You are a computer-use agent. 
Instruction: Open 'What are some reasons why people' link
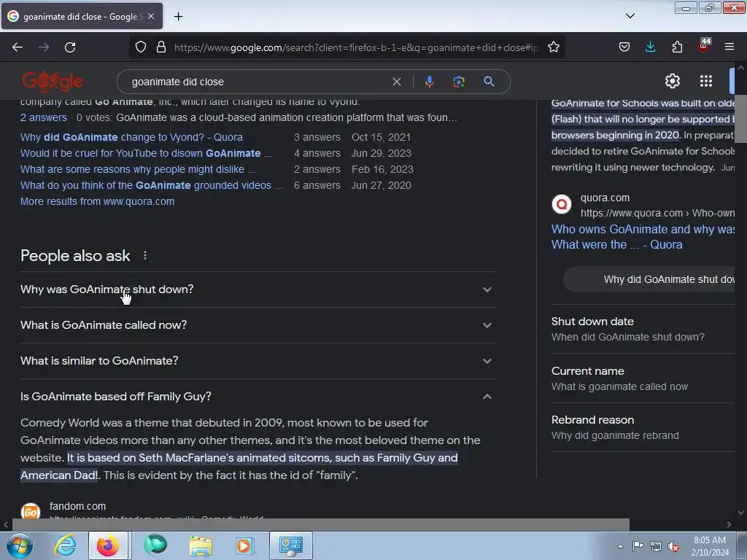pyautogui.click(x=138, y=169)
